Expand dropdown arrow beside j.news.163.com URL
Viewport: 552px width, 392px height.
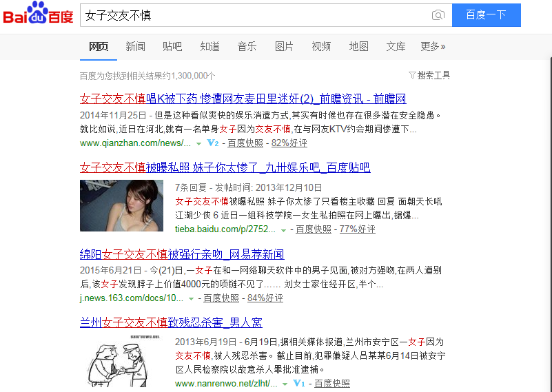tap(191, 299)
